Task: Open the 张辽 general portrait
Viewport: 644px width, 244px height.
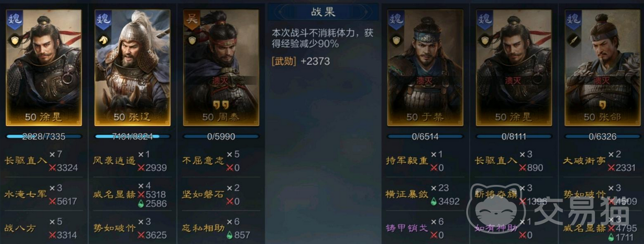Action: coord(132,67)
